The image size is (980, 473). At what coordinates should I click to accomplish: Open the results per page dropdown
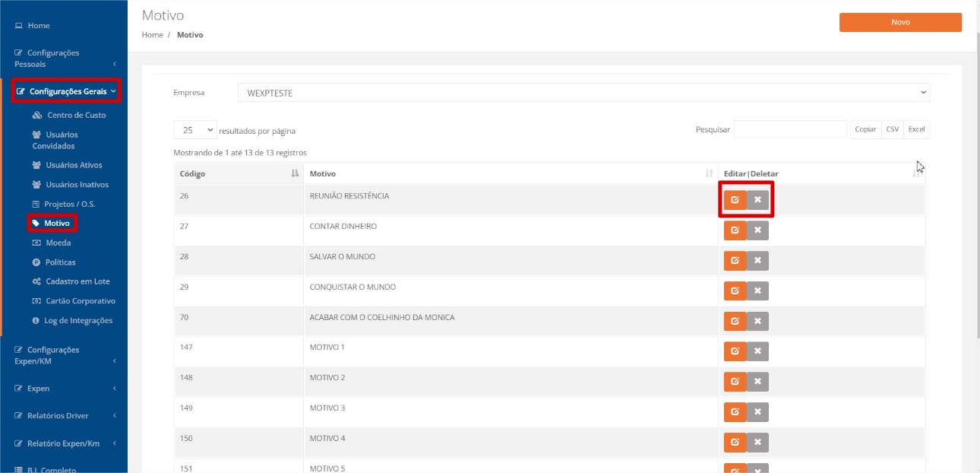(x=195, y=130)
